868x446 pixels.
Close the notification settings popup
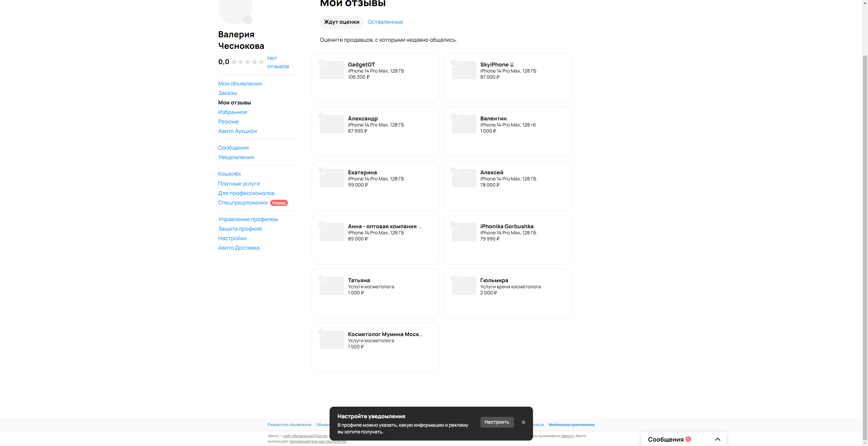coord(523,422)
